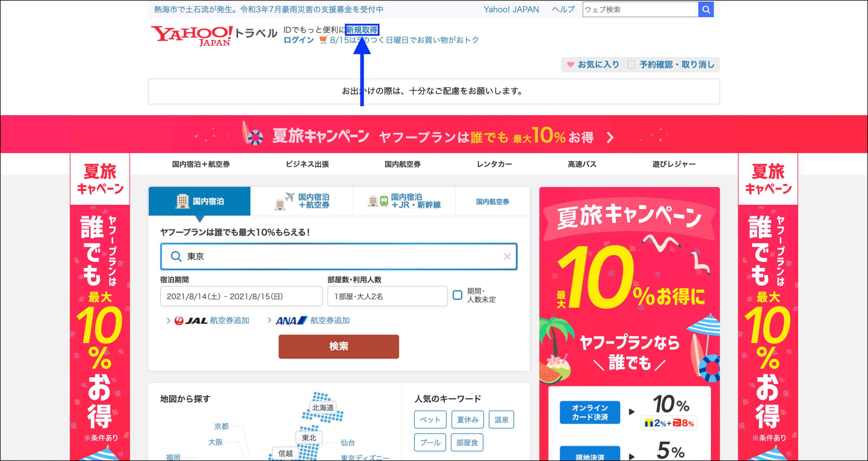Open the 熱海市 disaster donation notice link

[x=269, y=9]
